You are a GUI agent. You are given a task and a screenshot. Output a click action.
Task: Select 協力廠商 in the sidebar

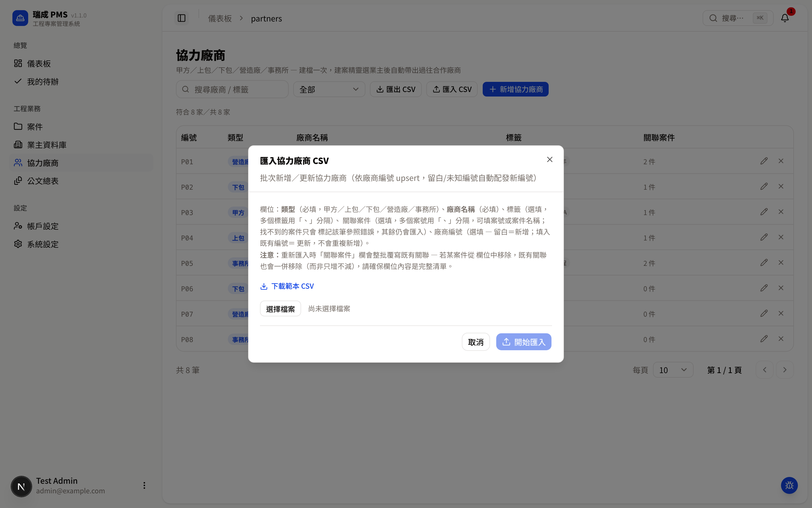click(x=81, y=163)
